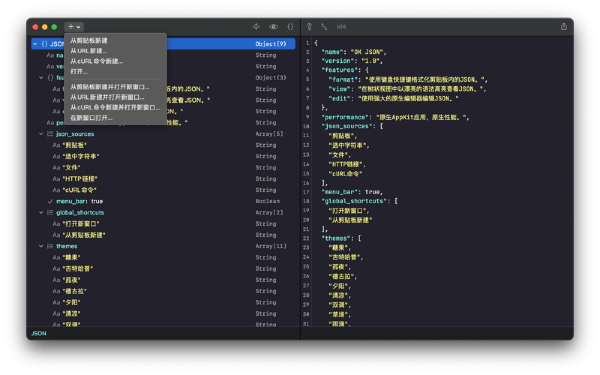Collapse the features object chevron
The image size is (600, 375).
(41, 78)
